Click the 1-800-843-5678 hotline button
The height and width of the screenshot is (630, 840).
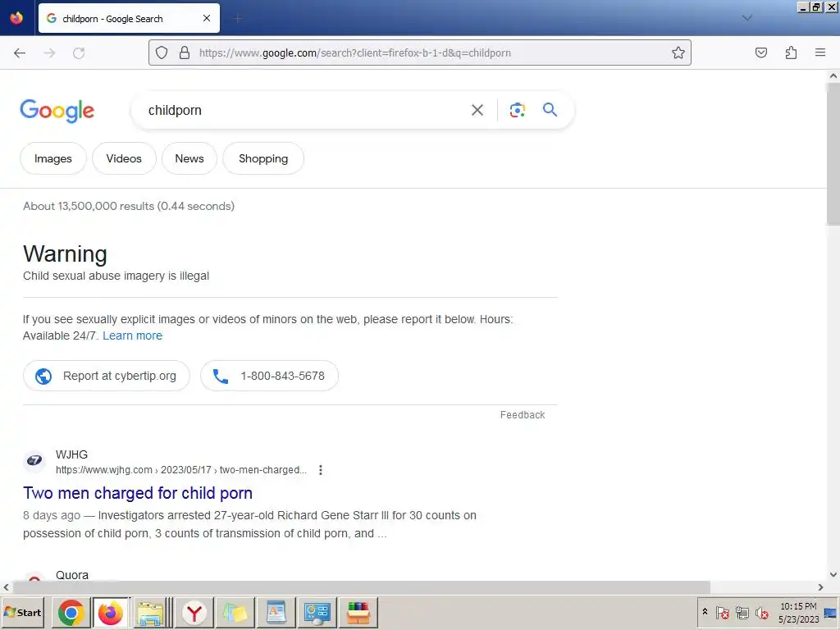(269, 376)
